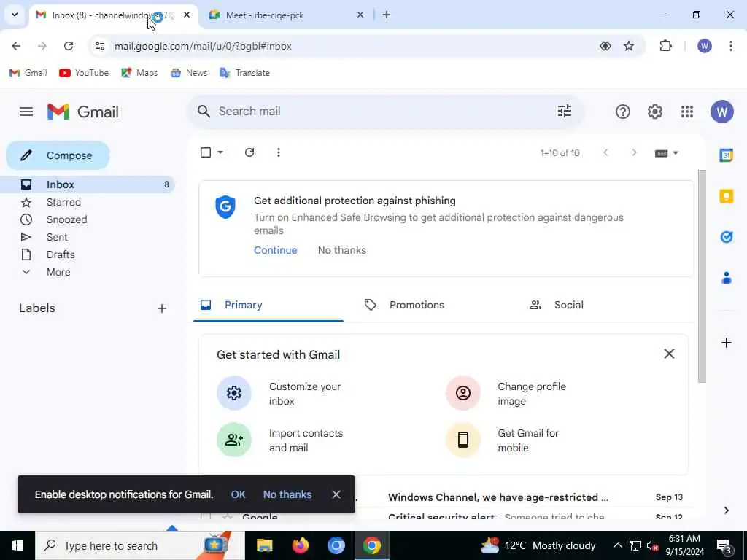Get add-ons plus icon in side panel
The height and width of the screenshot is (560, 747).
point(726,343)
